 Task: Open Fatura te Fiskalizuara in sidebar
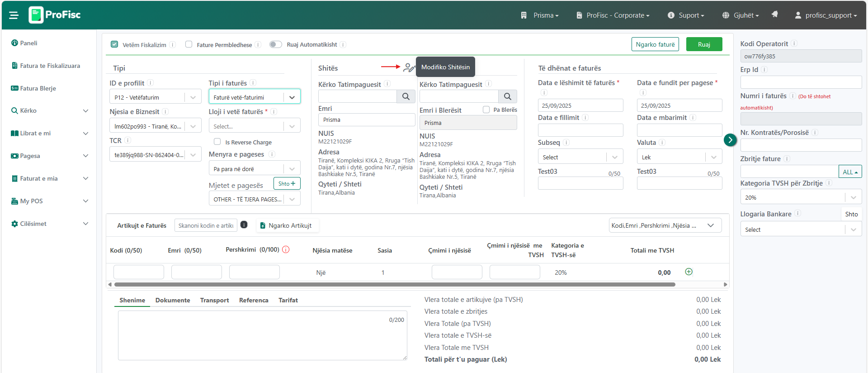point(50,66)
